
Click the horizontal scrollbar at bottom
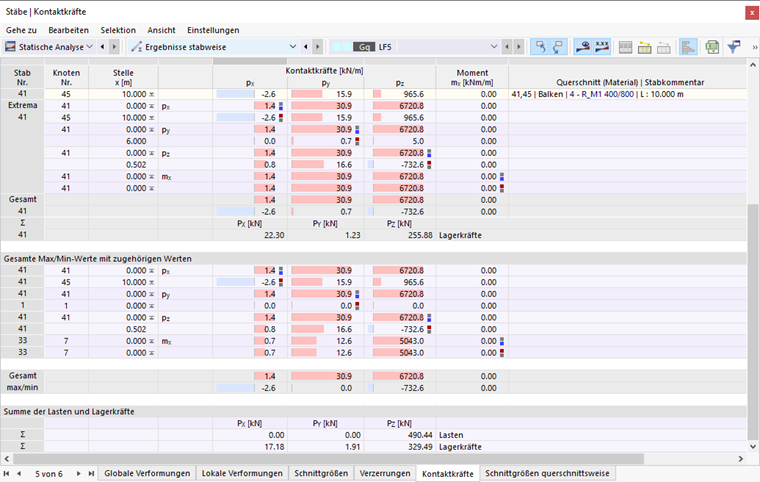[x=329, y=458]
